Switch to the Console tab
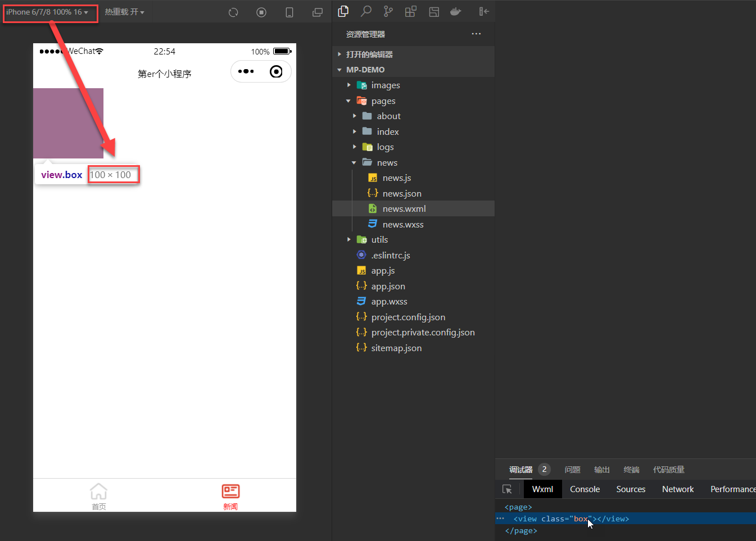This screenshot has height=541, width=756. tap(585, 489)
